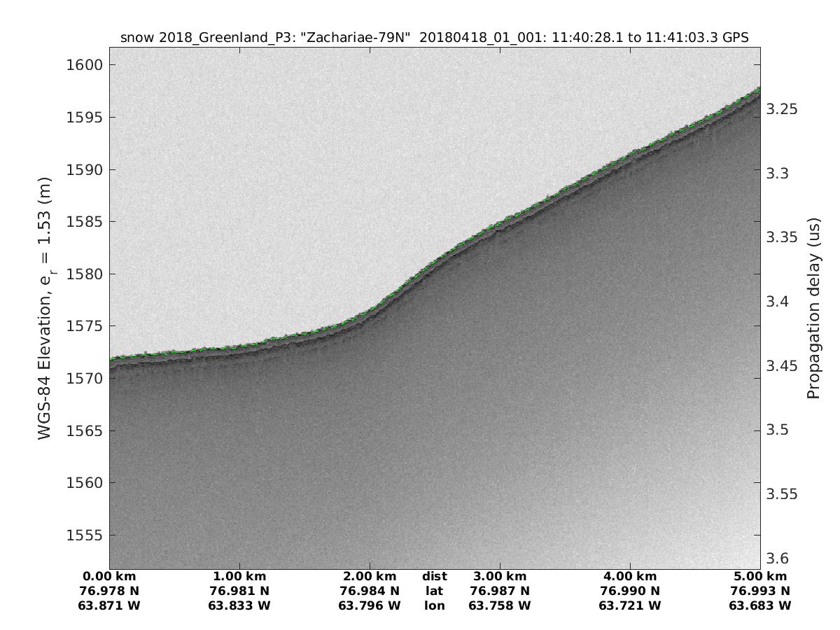
Task: Click the 'lat' row legend label
Action: [434, 591]
